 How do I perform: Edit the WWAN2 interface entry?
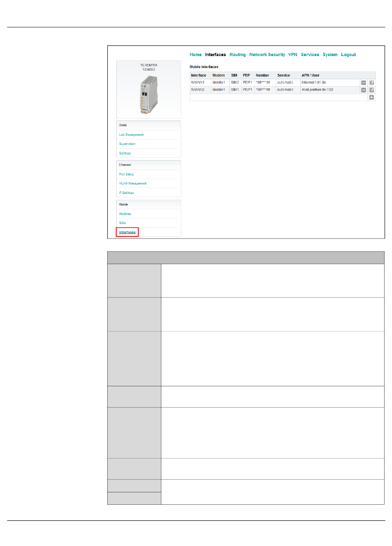(371, 90)
